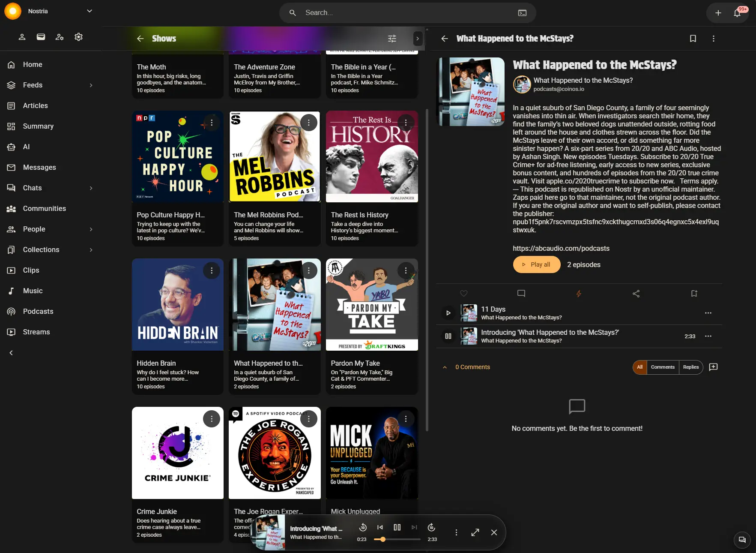Screen dimensions: 756x553
Task: Open notifications bell with 99+ badge
Action: click(738, 13)
